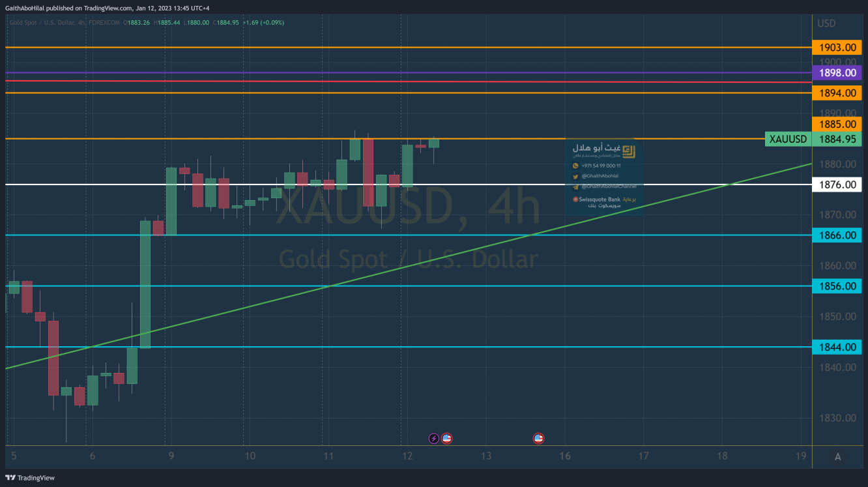Select the 1903.00 orange price label
The image size is (868, 487).
(x=837, y=48)
